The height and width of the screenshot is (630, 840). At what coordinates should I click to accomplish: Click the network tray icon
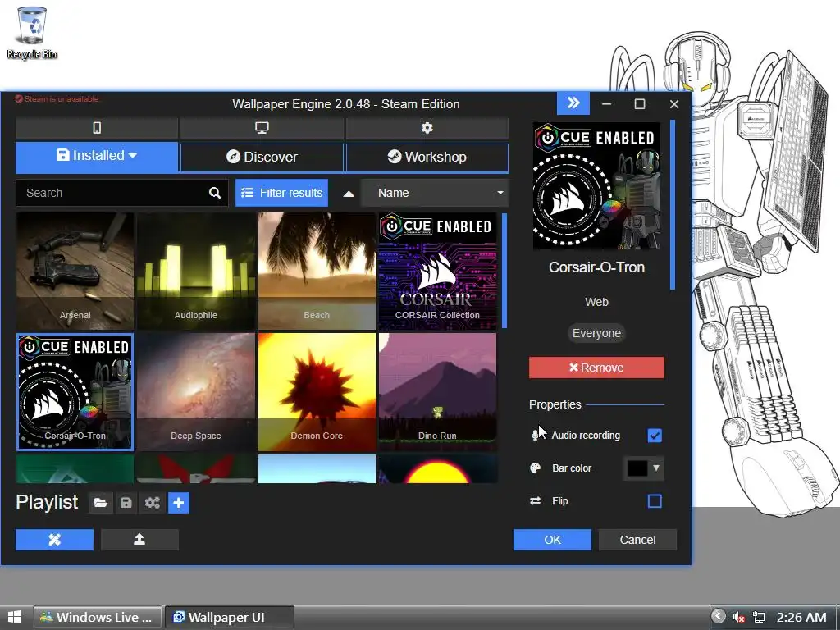point(759,617)
